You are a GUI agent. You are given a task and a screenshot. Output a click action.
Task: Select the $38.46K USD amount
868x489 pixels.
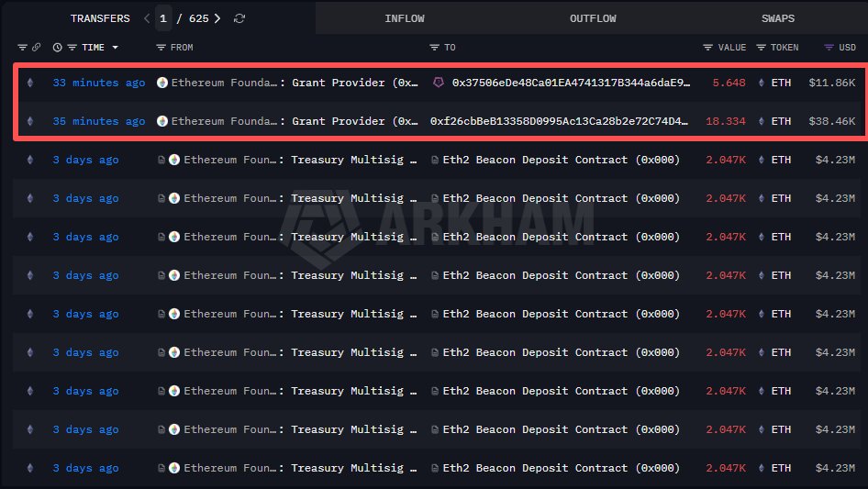tap(832, 121)
